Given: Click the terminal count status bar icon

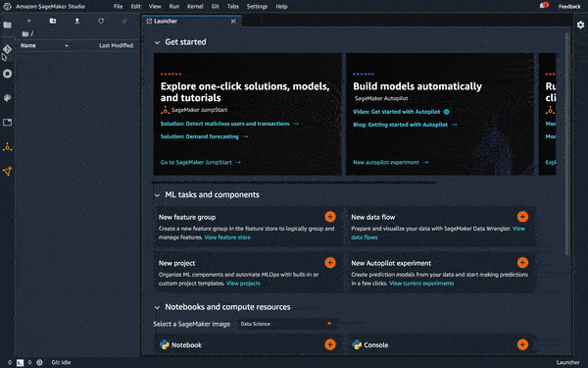Looking at the screenshot, I should tap(20, 363).
